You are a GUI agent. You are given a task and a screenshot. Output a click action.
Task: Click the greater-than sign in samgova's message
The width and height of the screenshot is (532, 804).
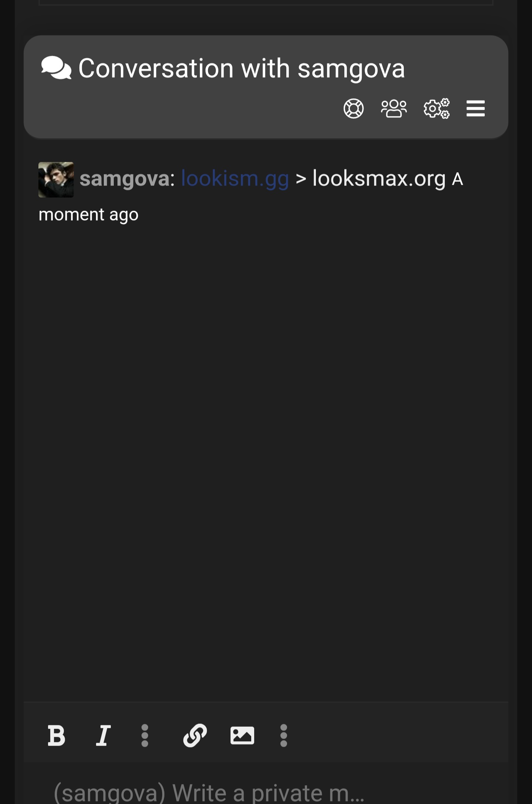301,180
